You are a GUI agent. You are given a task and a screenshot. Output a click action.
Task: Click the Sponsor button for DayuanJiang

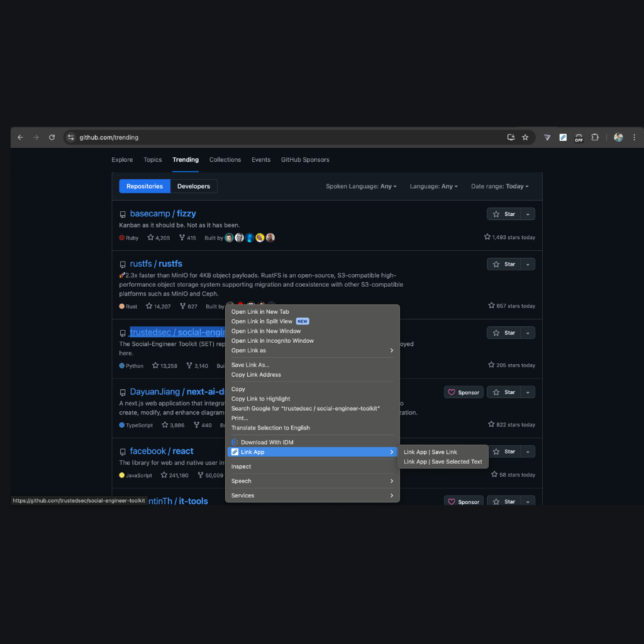tap(464, 392)
